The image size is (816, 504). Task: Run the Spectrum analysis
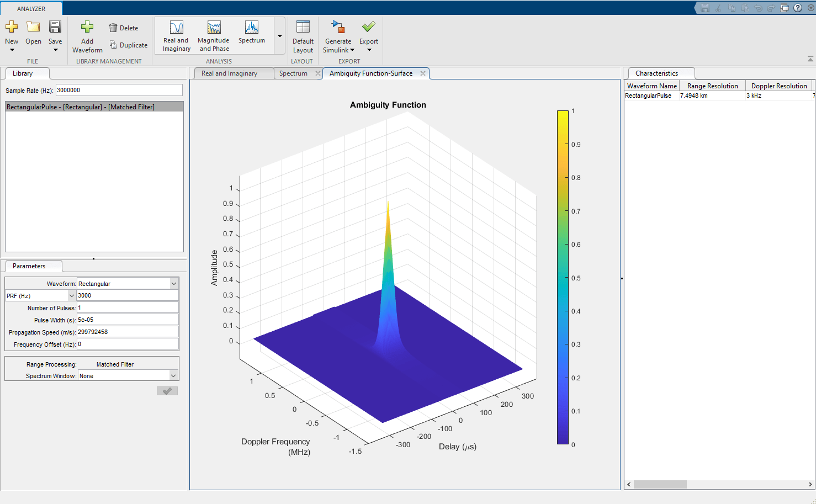[251, 35]
